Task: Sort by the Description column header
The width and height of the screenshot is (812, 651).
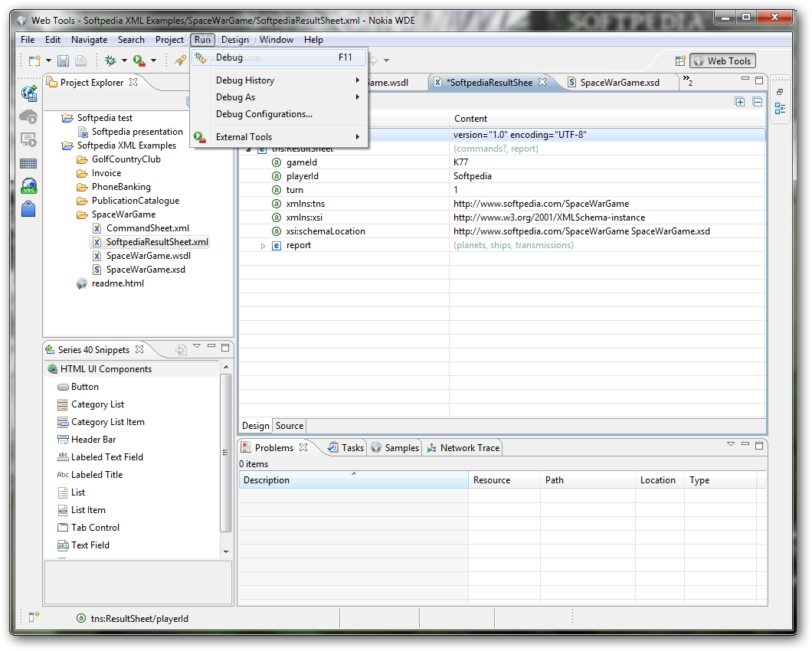Action: tap(353, 480)
